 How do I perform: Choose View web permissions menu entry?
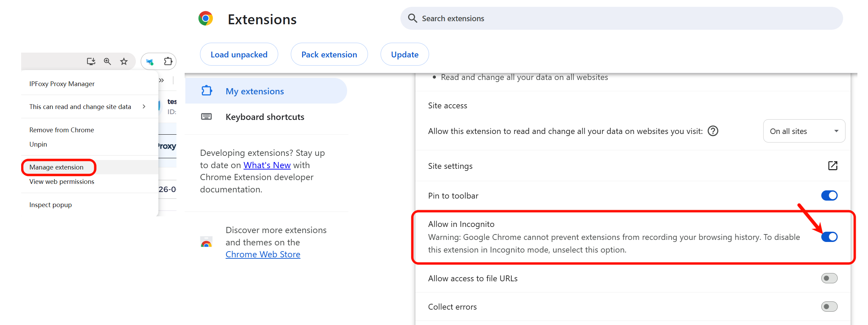click(90, 181)
